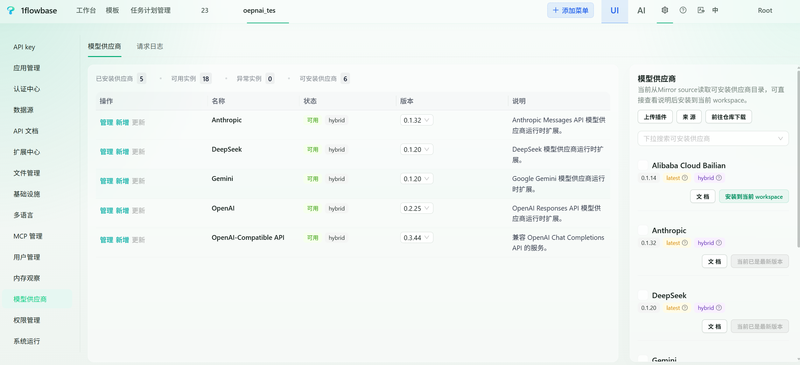
Task: Select the top navigation item 23
Action: coord(205,10)
